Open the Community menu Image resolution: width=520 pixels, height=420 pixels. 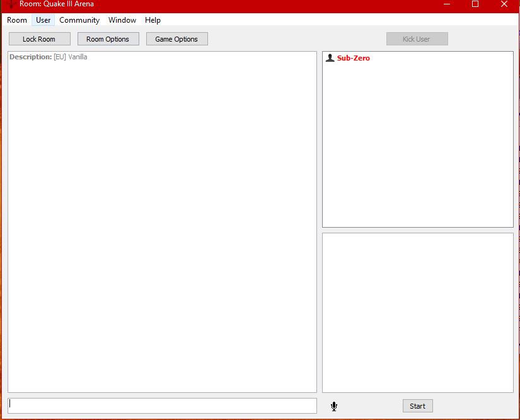79,20
